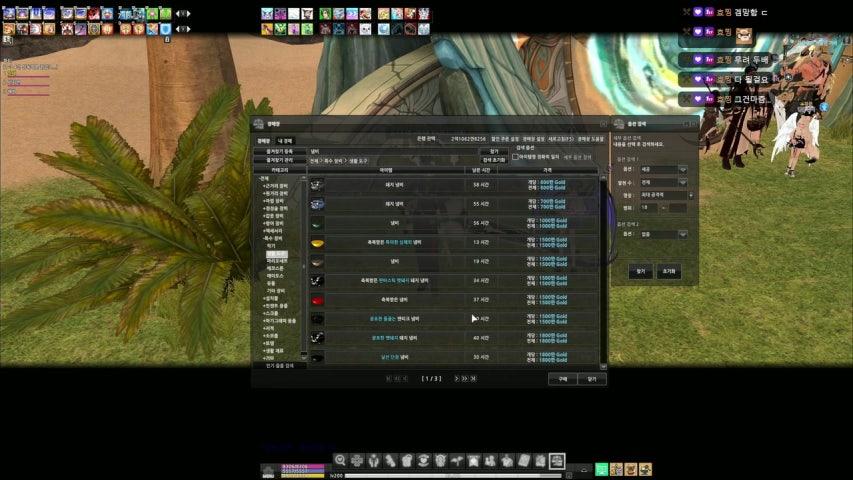Enable 아이템명 정확히 일치 checkbox
This screenshot has height=480, width=853.
[515, 157]
